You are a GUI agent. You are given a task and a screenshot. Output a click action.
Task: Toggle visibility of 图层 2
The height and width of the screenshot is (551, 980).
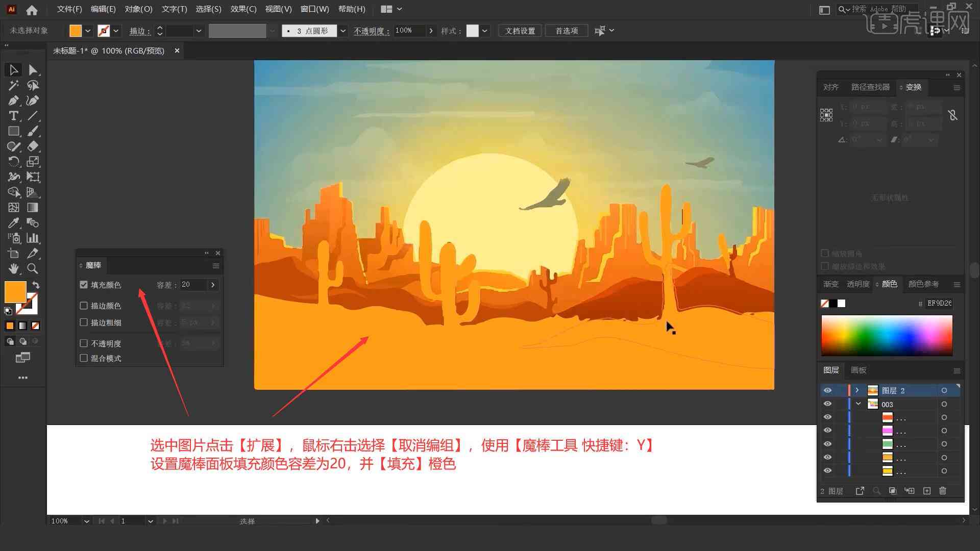point(827,390)
